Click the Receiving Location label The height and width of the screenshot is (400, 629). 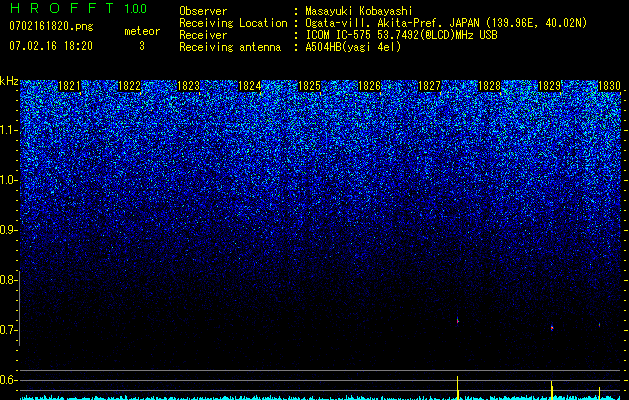tap(233, 23)
